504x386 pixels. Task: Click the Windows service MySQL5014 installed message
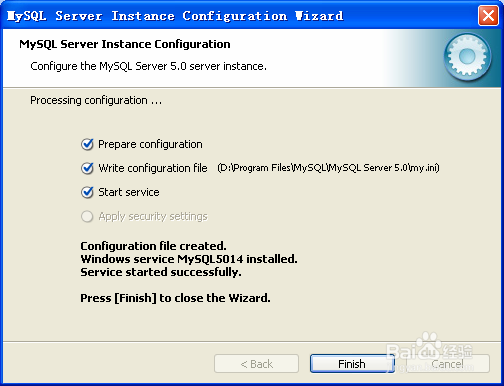click(189, 259)
